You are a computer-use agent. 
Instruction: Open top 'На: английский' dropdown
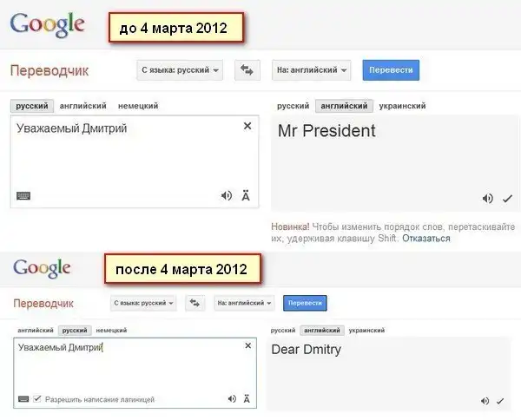click(312, 70)
